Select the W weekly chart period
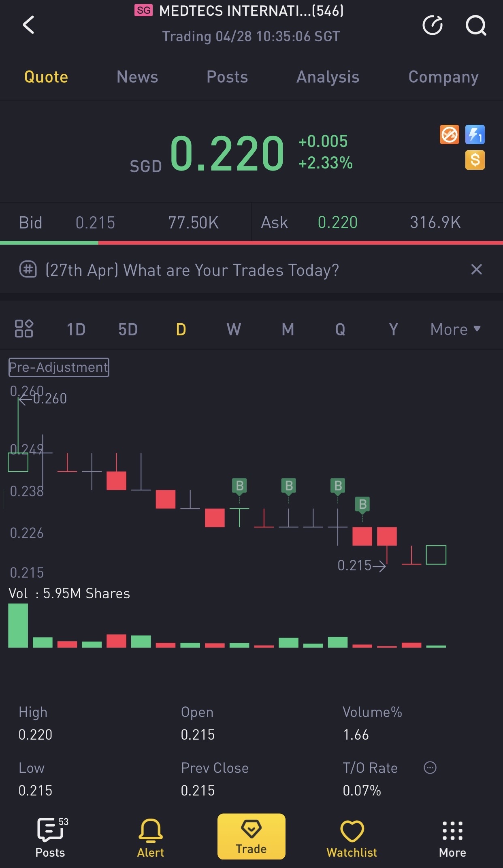The width and height of the screenshot is (503, 868). [234, 329]
